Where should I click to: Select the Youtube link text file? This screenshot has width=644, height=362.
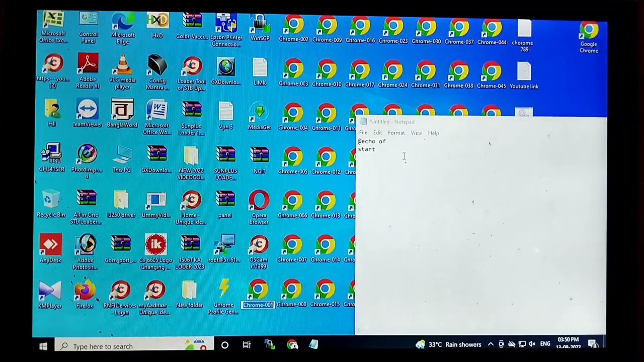524,75
